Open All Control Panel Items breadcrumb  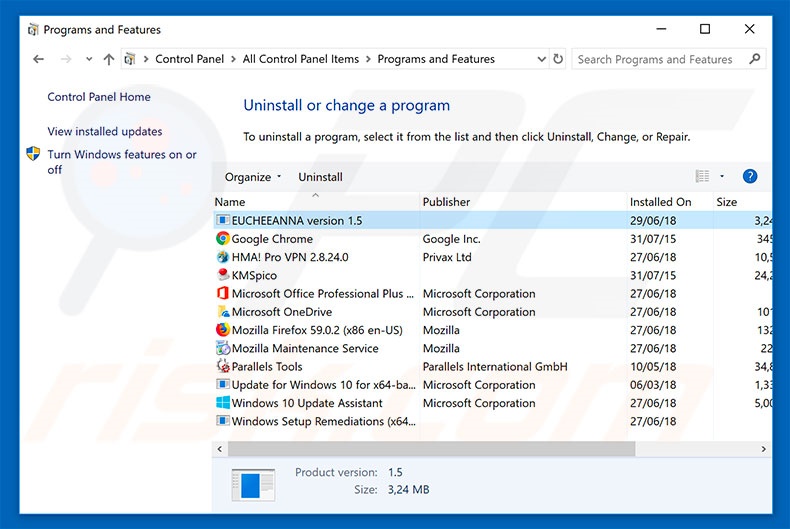click(x=301, y=59)
